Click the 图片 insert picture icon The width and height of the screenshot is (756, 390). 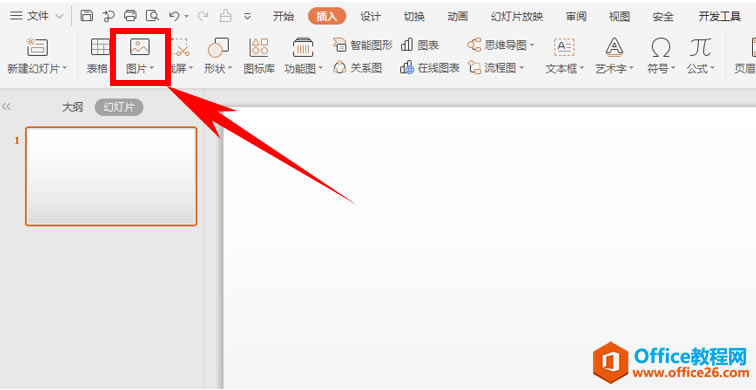[140, 47]
